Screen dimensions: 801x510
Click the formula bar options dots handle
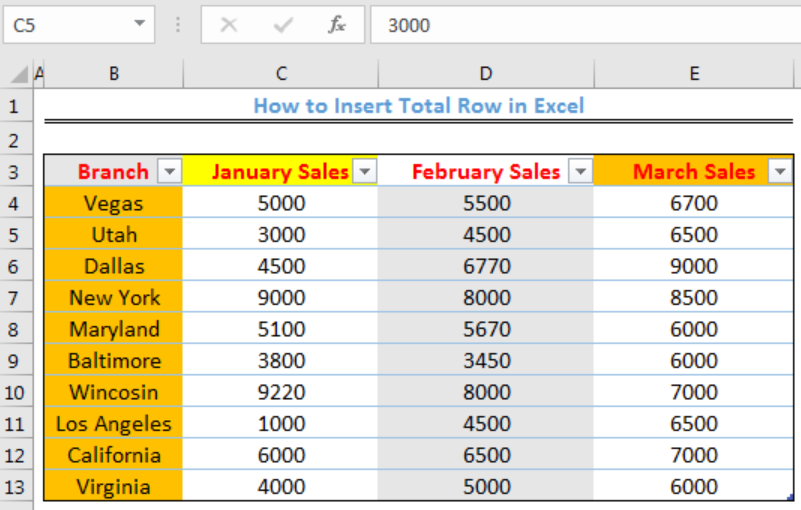pyautogui.click(x=178, y=25)
